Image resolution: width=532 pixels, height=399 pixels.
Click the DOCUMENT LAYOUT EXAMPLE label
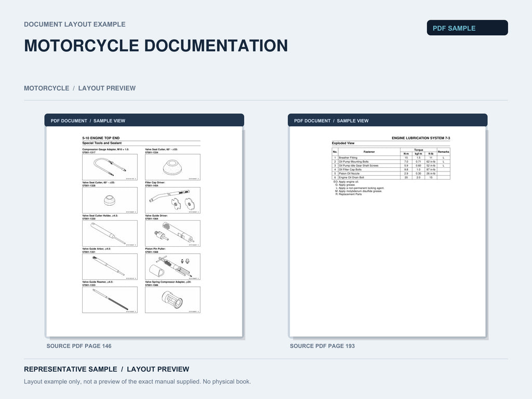point(75,24)
